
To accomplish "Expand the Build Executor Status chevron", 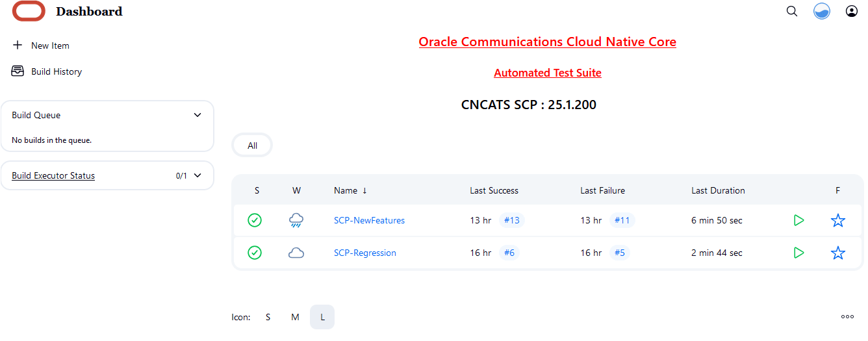I will tap(198, 175).
